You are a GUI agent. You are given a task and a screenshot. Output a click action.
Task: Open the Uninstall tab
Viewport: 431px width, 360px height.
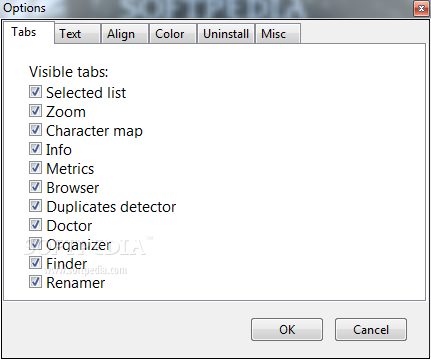(226, 34)
